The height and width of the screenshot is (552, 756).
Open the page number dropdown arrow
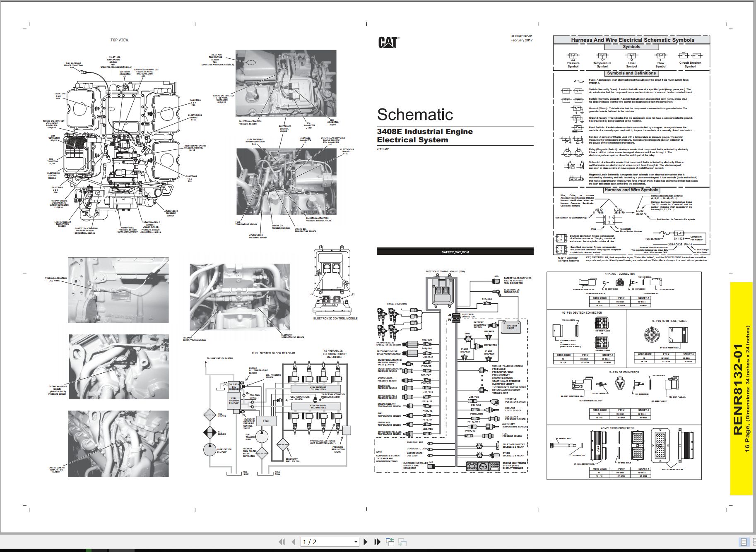(x=356, y=542)
